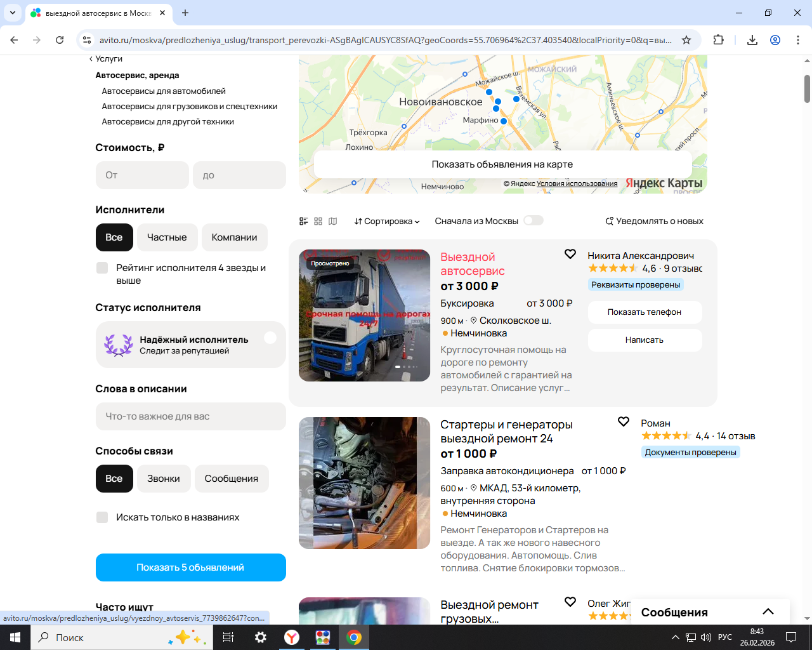Click Написать to message Никита Александрович
Image resolution: width=812 pixels, height=650 pixels.
[645, 340]
